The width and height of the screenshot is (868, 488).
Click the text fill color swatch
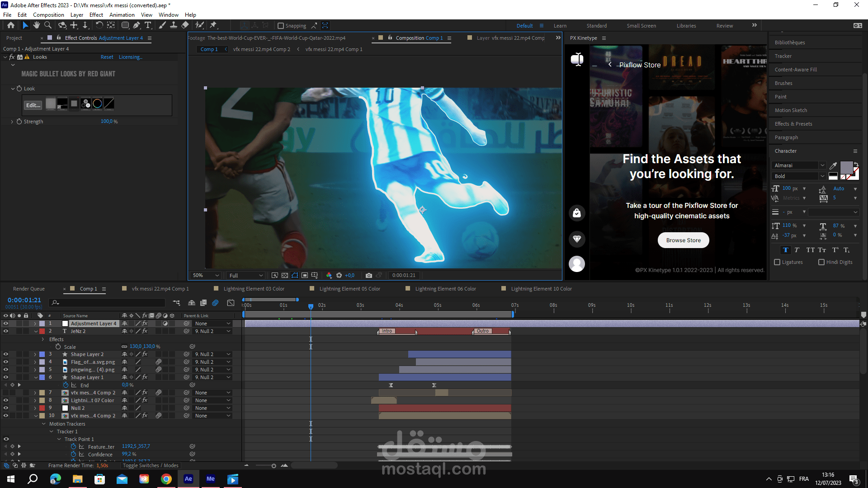(846, 167)
